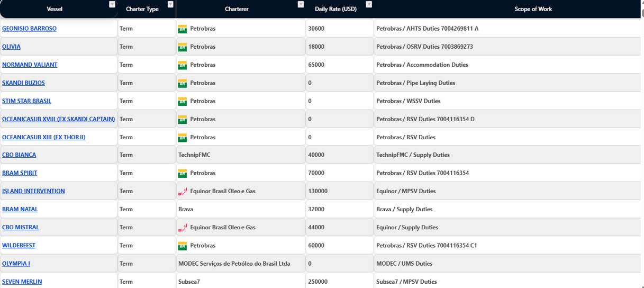Select 'Equinor / MPSV Duties' cell
The width and height of the screenshot is (644, 288).
(x=509, y=191)
